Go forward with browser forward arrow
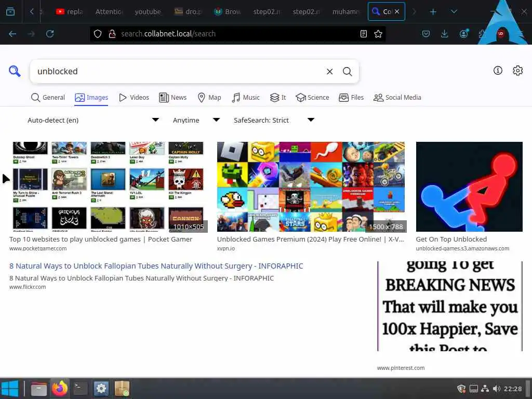The width and height of the screenshot is (532, 399). point(31,34)
